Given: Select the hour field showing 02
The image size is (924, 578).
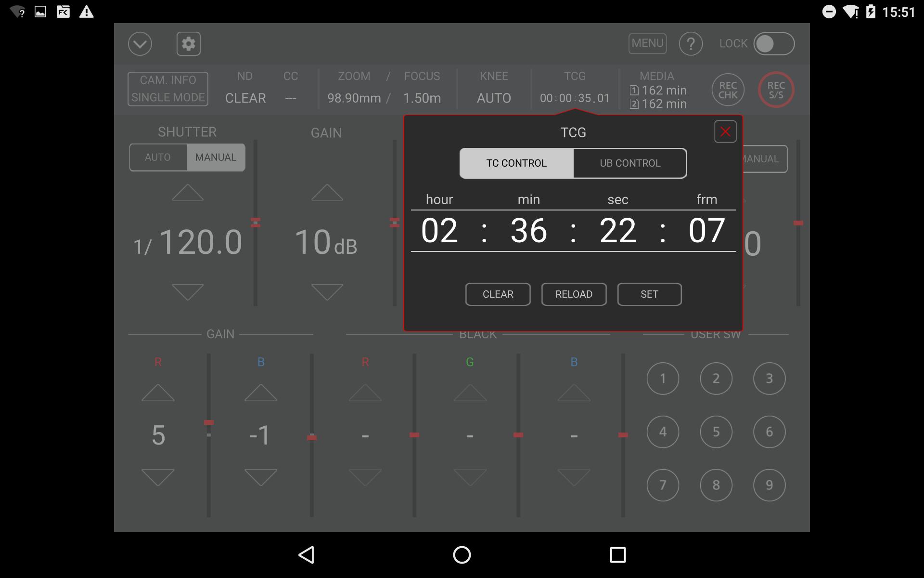Looking at the screenshot, I should tap(439, 231).
